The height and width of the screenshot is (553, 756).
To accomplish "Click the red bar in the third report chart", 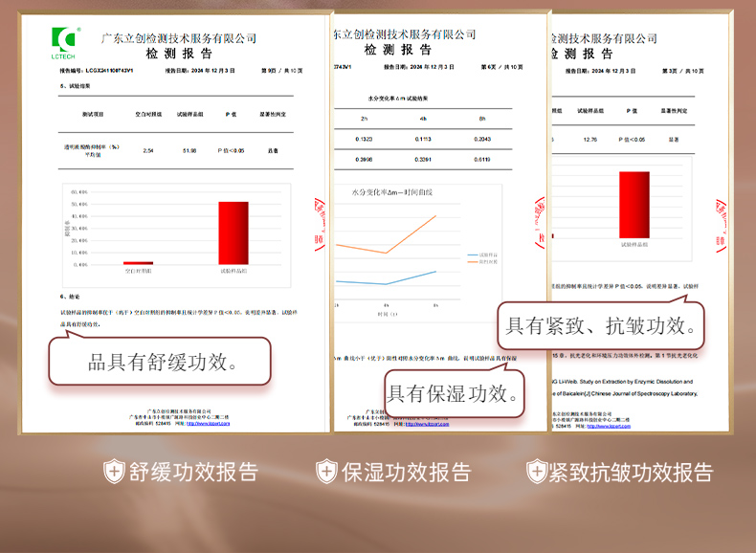I will 634,205.
